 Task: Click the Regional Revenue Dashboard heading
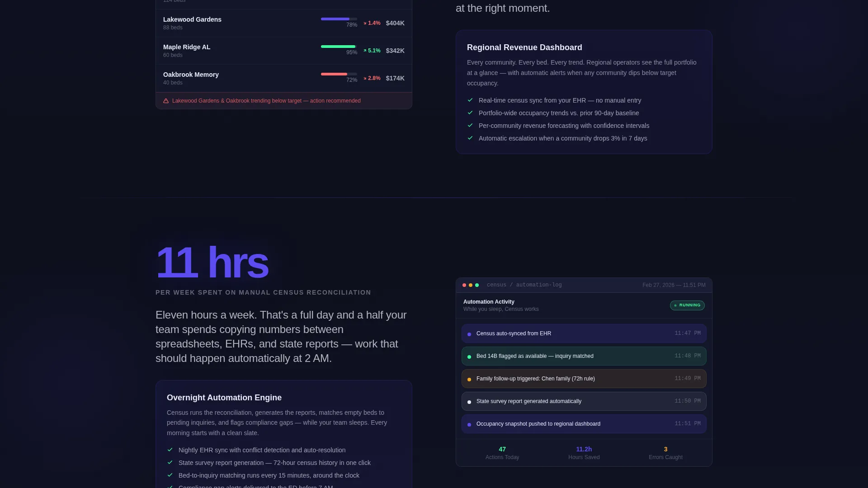pos(524,47)
